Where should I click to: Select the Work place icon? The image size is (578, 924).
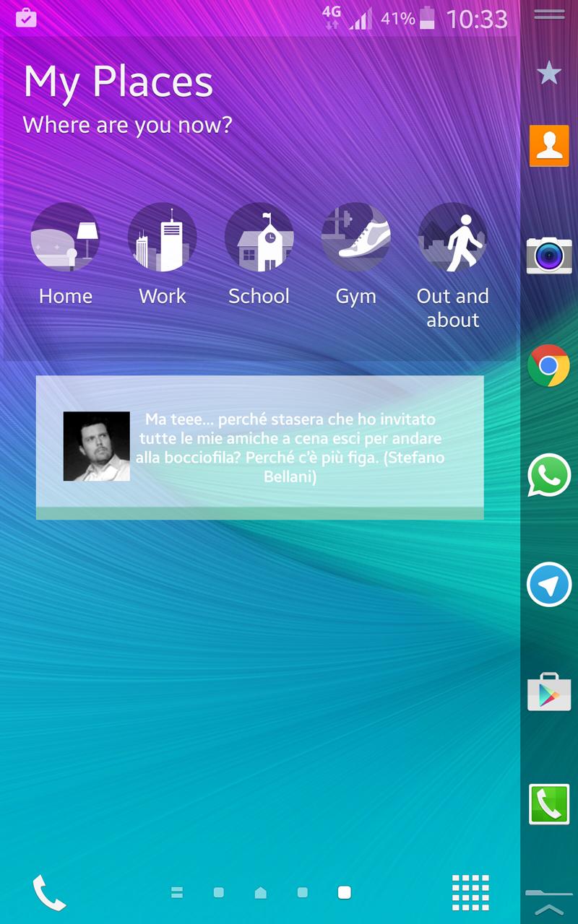tap(162, 237)
